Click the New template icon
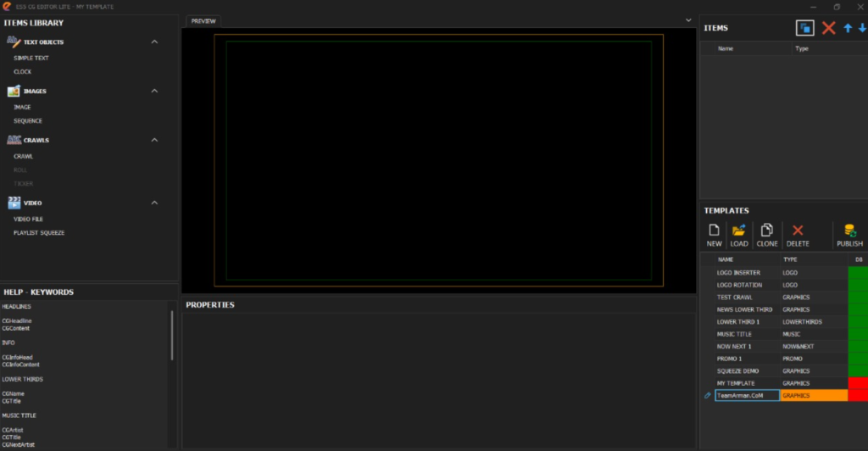The width and height of the screenshot is (868, 451). coord(714,231)
